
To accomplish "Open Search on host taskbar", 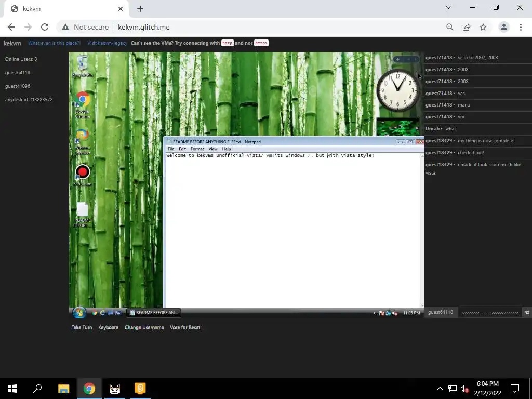I will click(x=37, y=389).
